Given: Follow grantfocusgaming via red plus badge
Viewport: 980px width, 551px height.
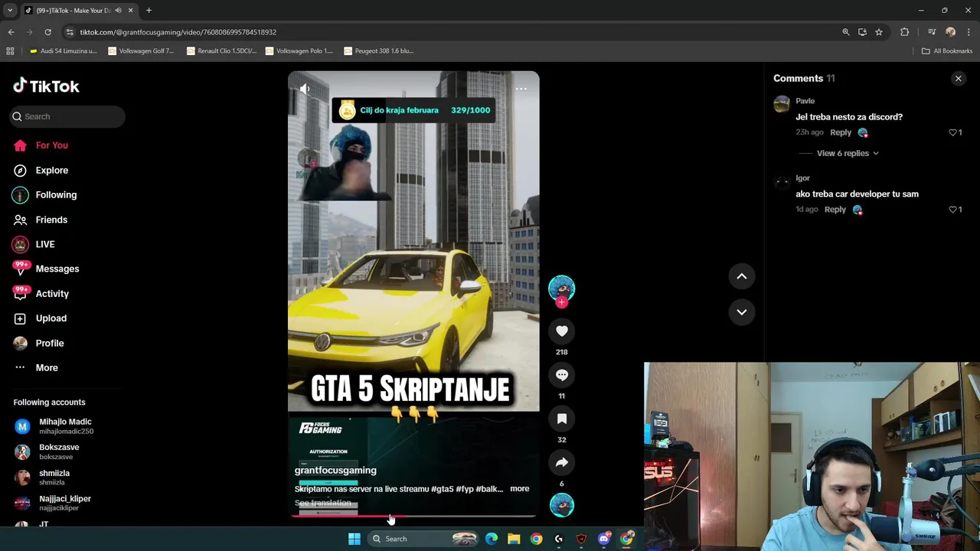Looking at the screenshot, I should pyautogui.click(x=561, y=302).
